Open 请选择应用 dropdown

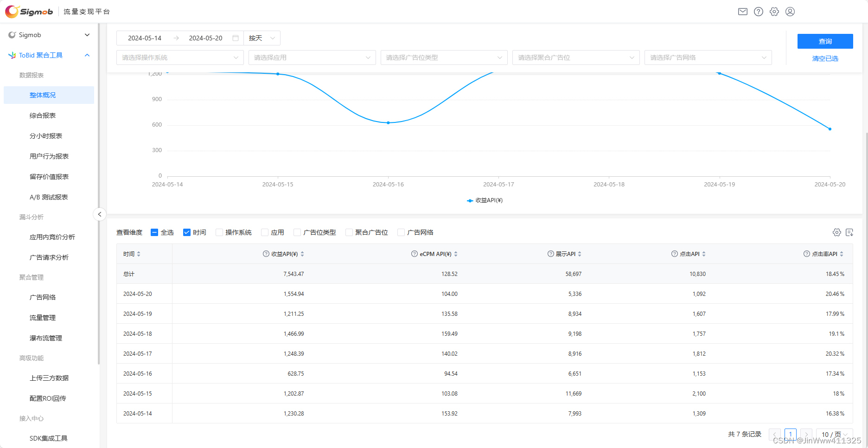point(312,58)
